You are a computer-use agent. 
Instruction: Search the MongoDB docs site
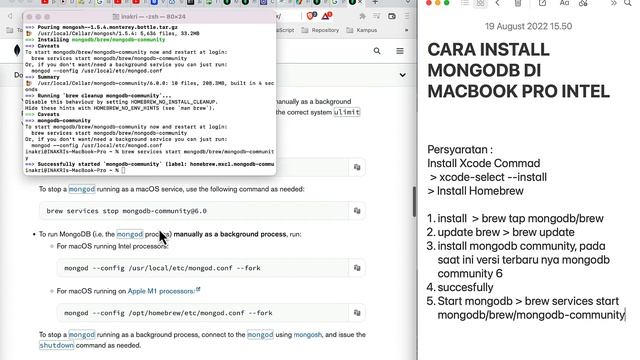pos(377,51)
